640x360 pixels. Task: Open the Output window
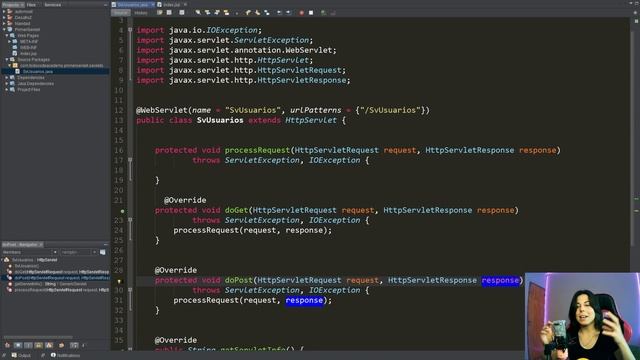tap(21, 356)
